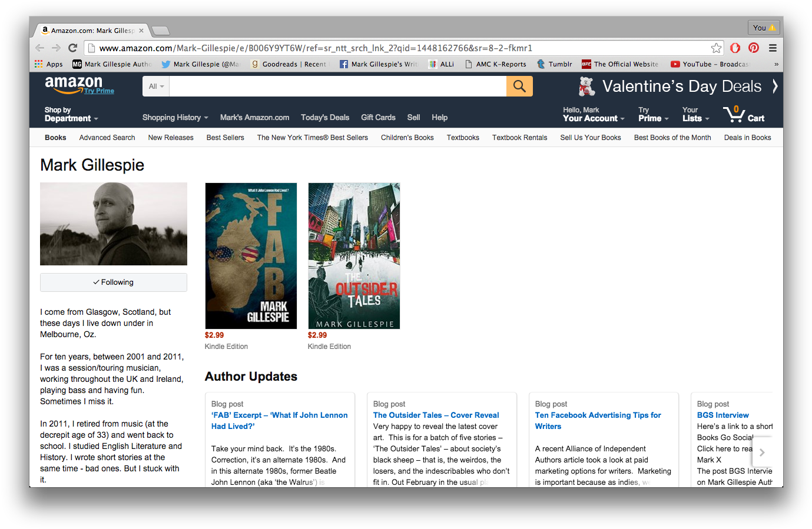Switch to the Amazon.com Mark Gillespie tab
The width and height of the screenshot is (812, 529).
(x=91, y=29)
